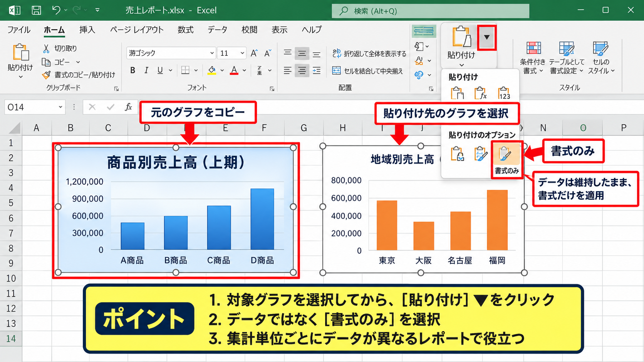Expand the コピー dropdown arrow
This screenshot has height=362, width=644.
pyautogui.click(x=78, y=62)
